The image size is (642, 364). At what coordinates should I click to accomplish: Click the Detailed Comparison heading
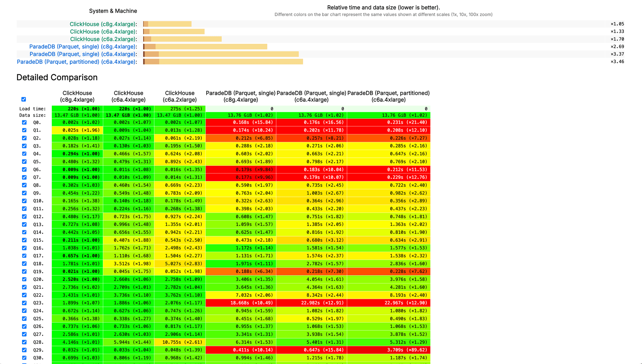pyautogui.click(x=57, y=77)
